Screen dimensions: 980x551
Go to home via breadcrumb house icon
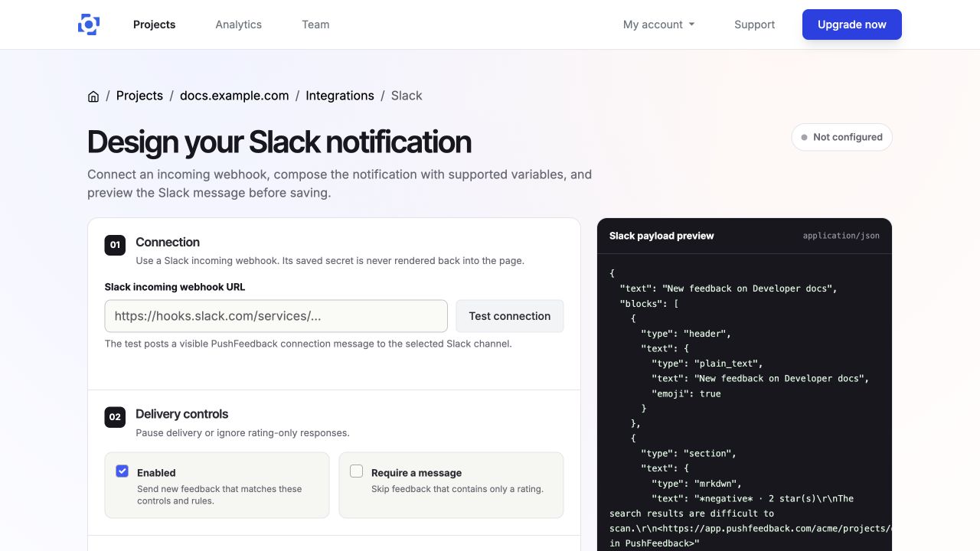pyautogui.click(x=93, y=96)
